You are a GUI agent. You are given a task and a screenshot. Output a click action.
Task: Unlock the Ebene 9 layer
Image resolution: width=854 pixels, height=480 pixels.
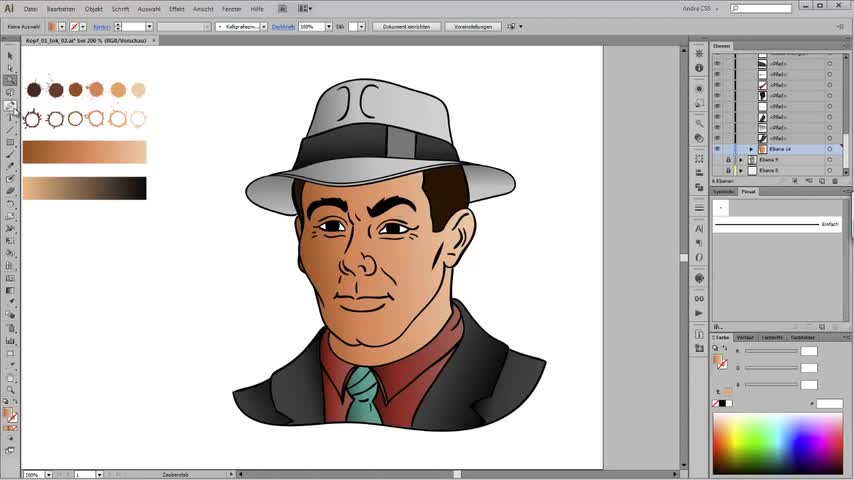(x=727, y=160)
